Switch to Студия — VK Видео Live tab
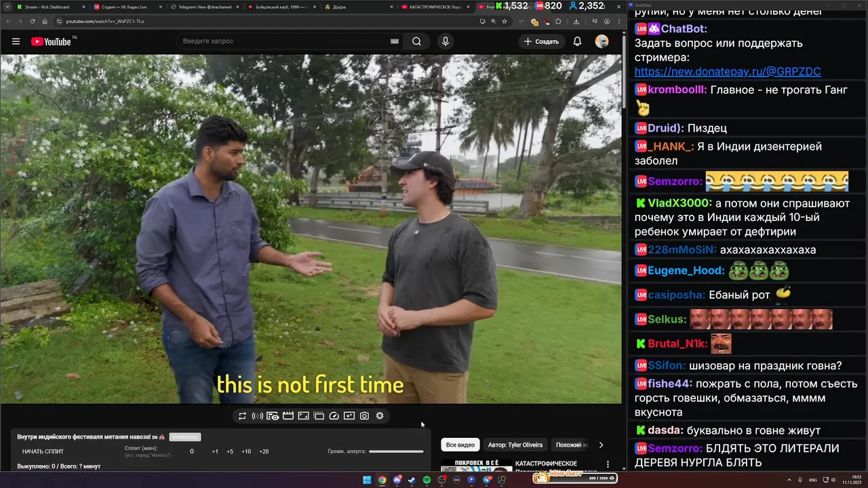 pyautogui.click(x=126, y=7)
